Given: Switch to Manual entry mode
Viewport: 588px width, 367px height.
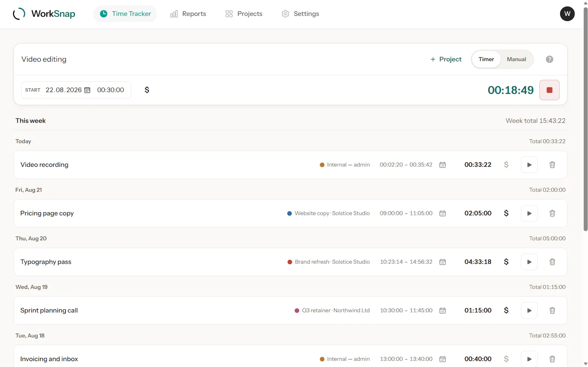Looking at the screenshot, I should point(516,59).
